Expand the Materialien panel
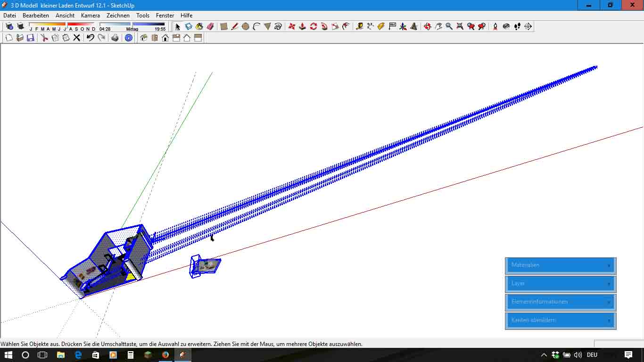Image resolution: width=644 pixels, height=362 pixels. point(561,265)
